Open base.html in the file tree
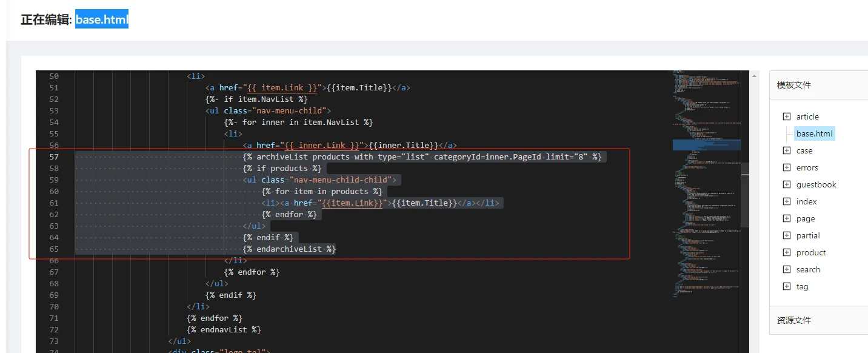This screenshot has height=353, width=868. tap(814, 133)
